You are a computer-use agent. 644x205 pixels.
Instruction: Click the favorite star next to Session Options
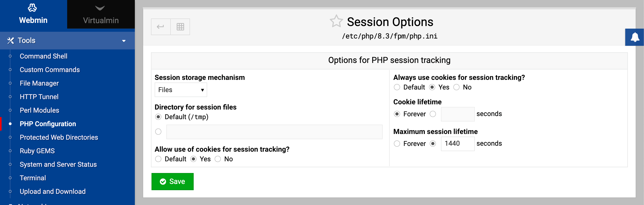336,21
